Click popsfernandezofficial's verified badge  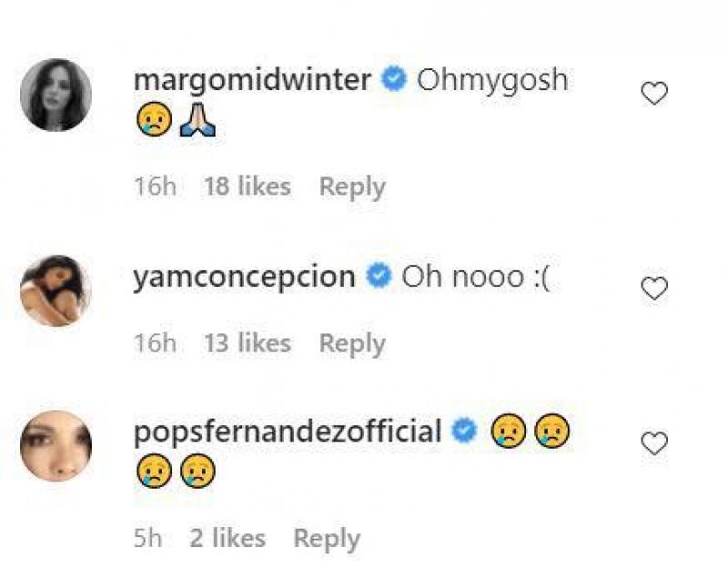click(465, 430)
